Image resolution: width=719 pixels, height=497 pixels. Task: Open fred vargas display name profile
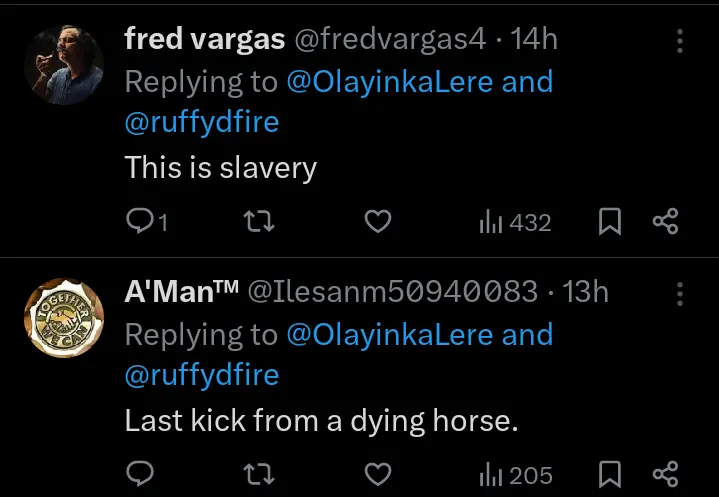point(203,39)
